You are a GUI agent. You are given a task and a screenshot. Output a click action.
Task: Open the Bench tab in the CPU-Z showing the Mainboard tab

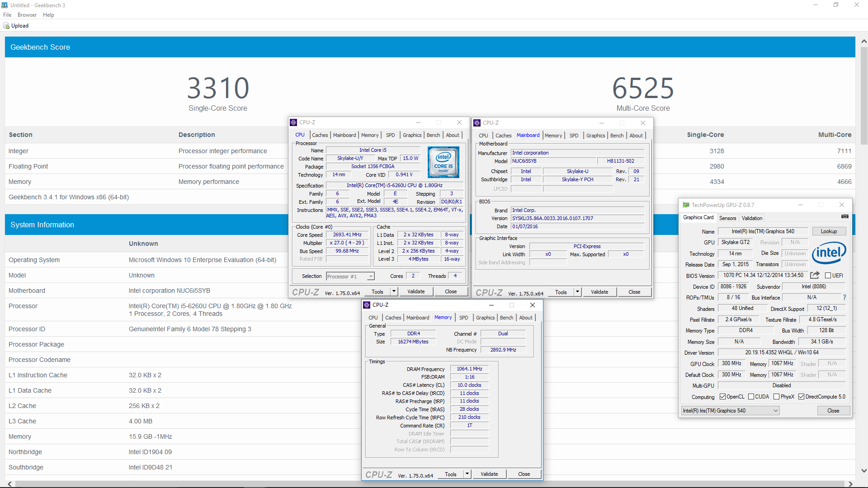[x=617, y=136]
